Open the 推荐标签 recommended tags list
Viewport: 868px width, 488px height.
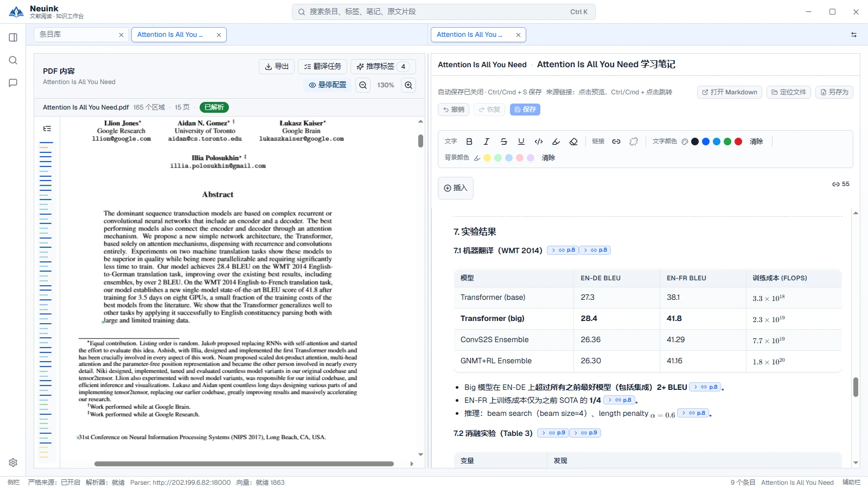pos(383,67)
